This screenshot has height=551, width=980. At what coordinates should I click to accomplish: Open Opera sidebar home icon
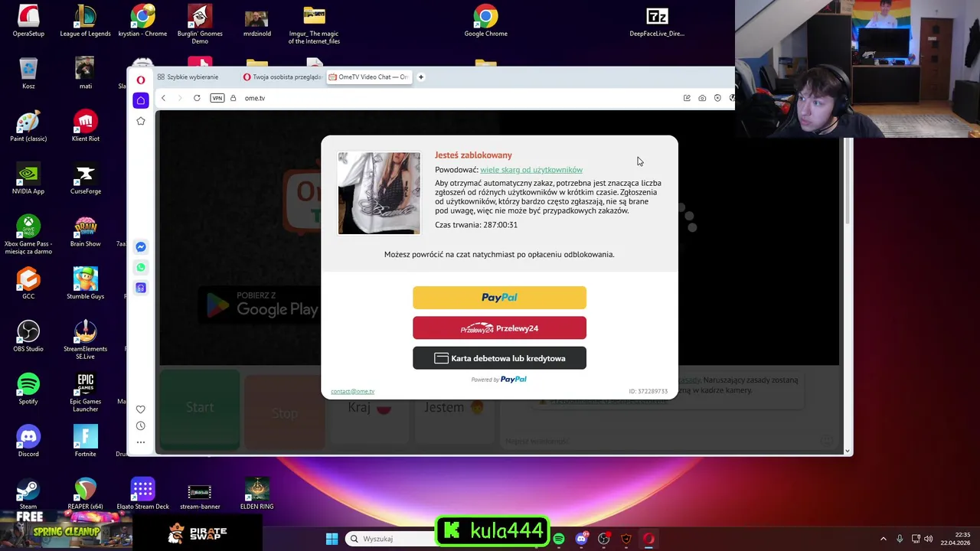click(141, 100)
